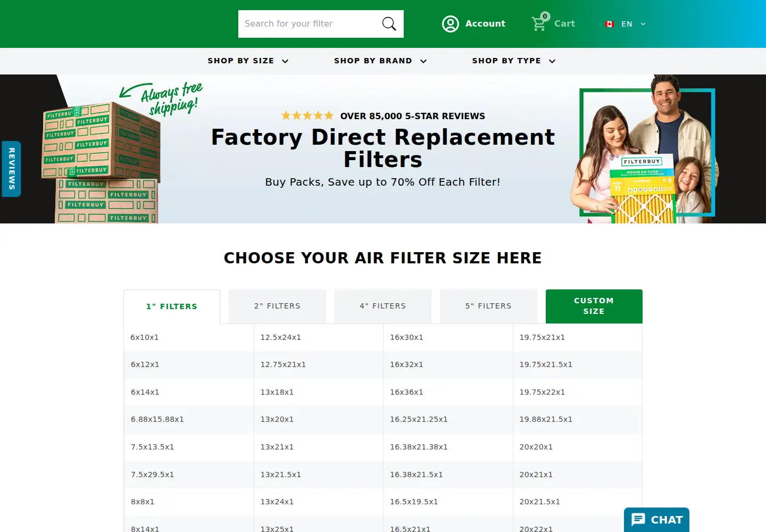Click the filter box stack image
Image resolution: width=766 pixels, height=532 pixels.
coord(101,162)
